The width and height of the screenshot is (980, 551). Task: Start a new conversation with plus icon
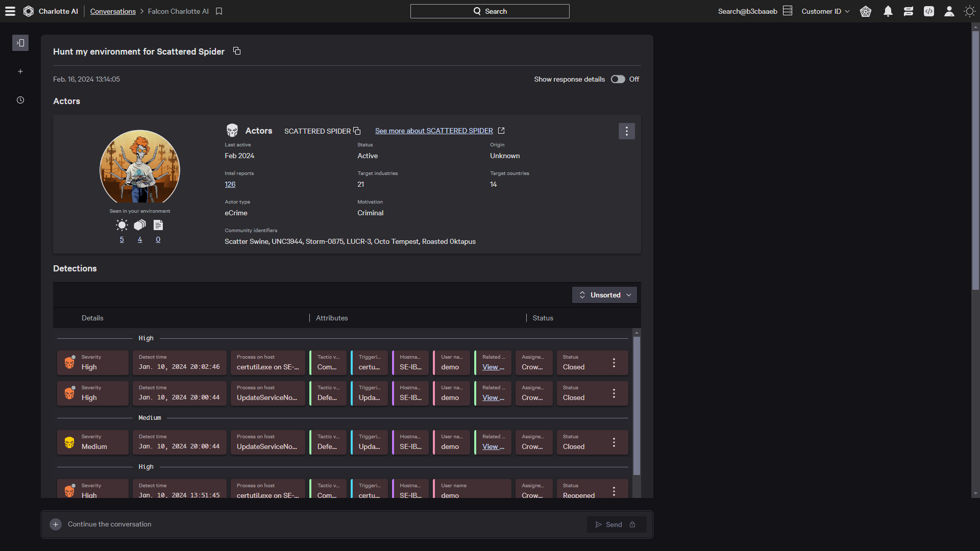pos(20,71)
